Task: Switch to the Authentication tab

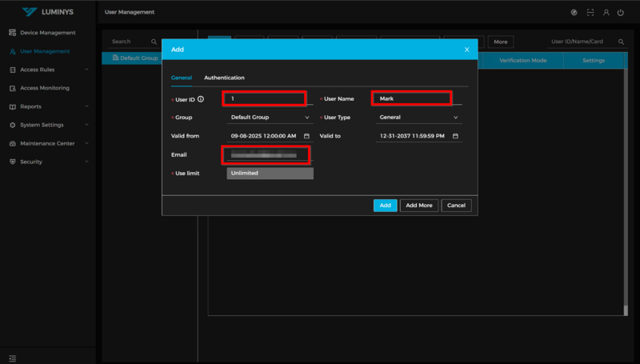Action: tap(224, 78)
